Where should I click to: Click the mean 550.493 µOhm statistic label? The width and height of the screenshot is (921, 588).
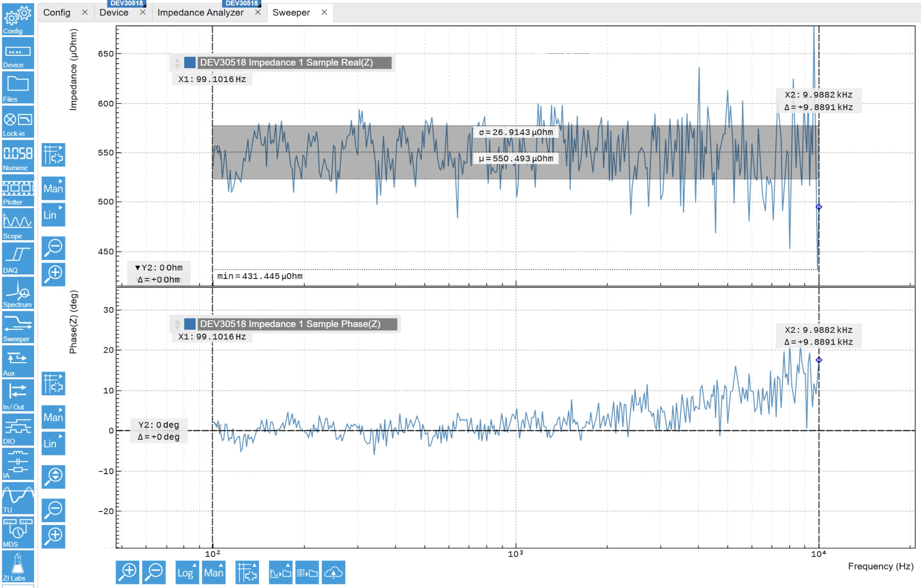(516, 158)
